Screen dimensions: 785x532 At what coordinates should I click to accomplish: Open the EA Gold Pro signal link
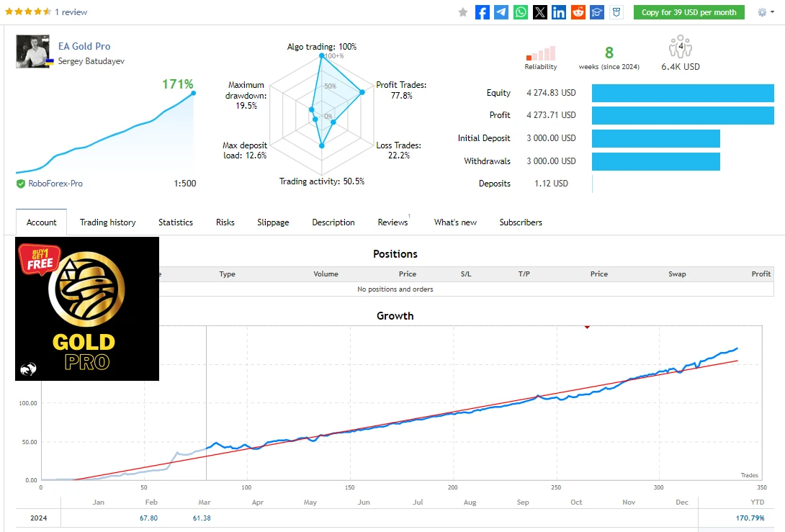pos(84,46)
